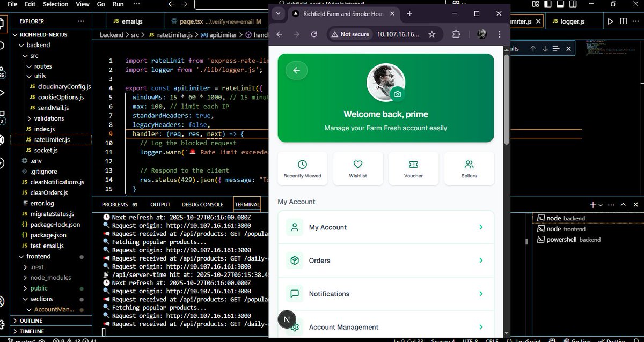
Task: Collapse the routes folder
Action: tap(52, 66)
